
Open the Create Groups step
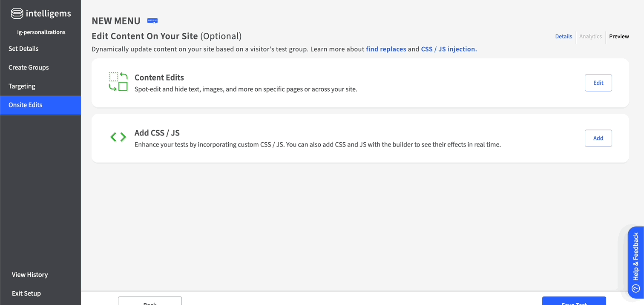29,67
